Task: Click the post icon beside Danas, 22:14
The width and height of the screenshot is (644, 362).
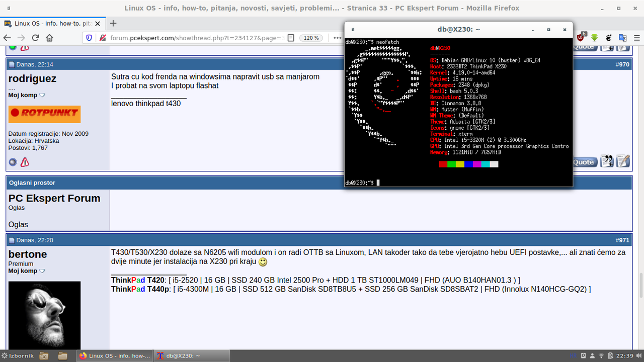Action: point(12,64)
